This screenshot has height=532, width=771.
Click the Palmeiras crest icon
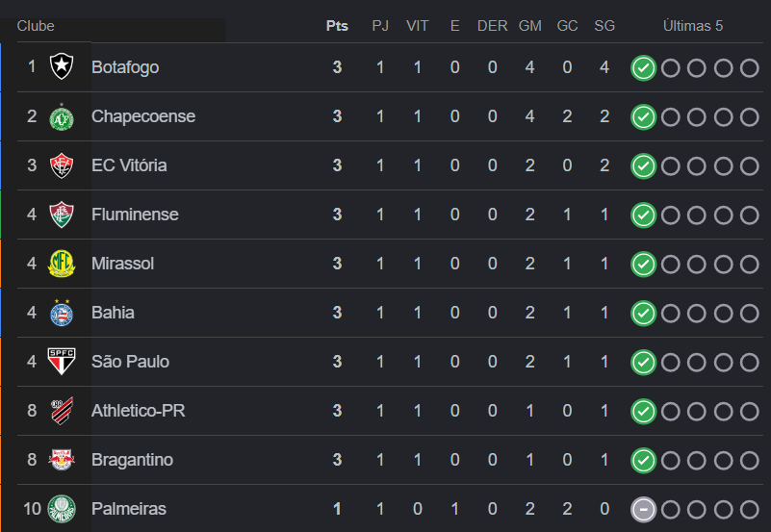tap(62, 509)
